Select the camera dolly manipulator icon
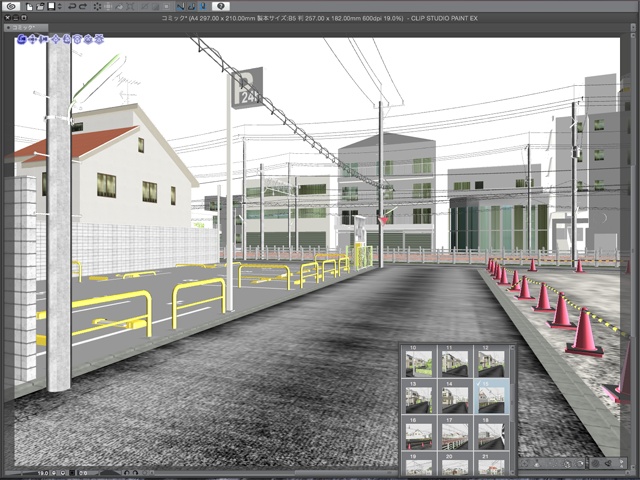This screenshot has width=640, height=480. pyautogui.click(x=44, y=39)
